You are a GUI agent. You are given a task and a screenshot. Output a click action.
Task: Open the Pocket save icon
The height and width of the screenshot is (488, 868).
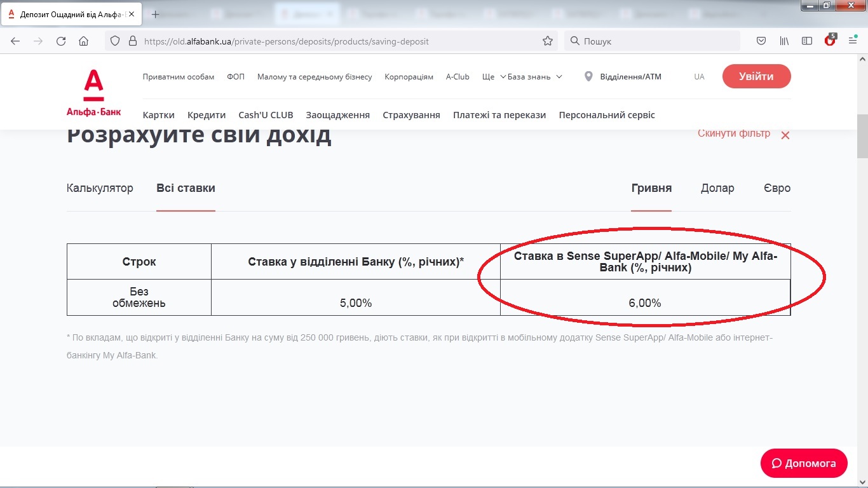[761, 41]
